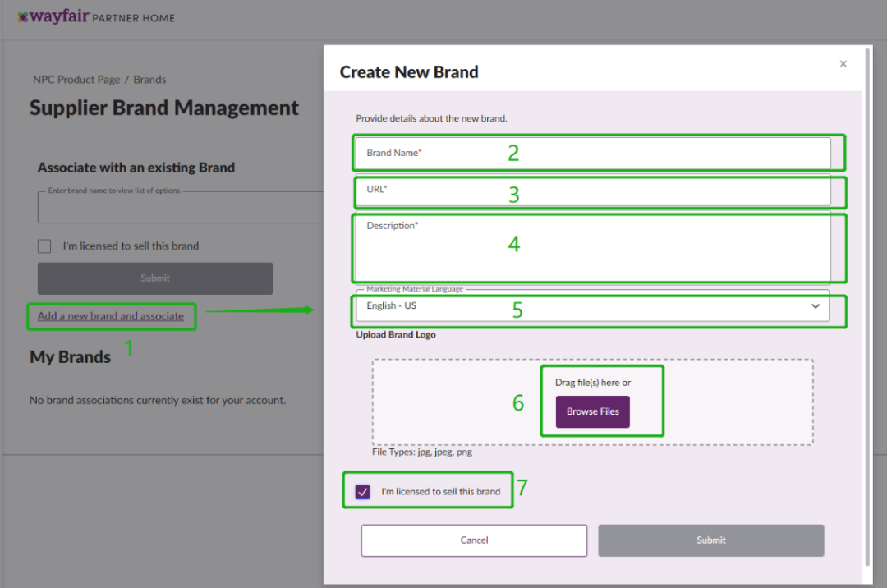Click Add a new brand and associate
Image resolution: width=887 pixels, height=588 pixels.
point(111,316)
